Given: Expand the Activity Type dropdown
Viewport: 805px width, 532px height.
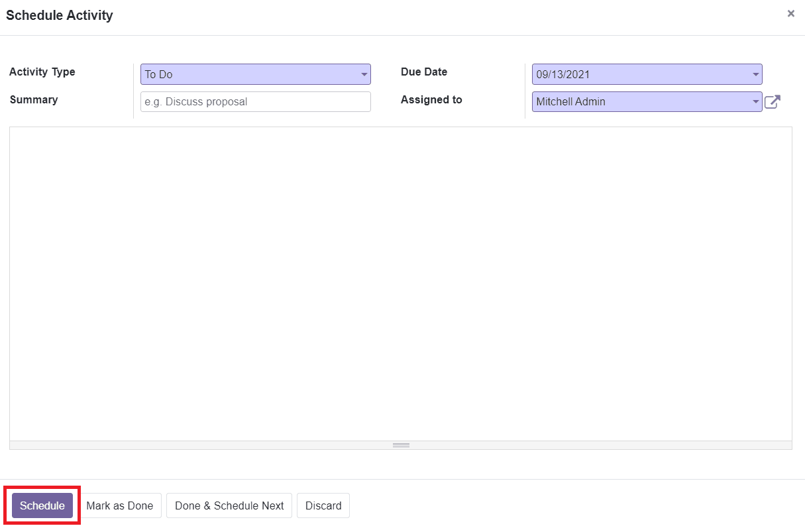Looking at the screenshot, I should 364,74.
